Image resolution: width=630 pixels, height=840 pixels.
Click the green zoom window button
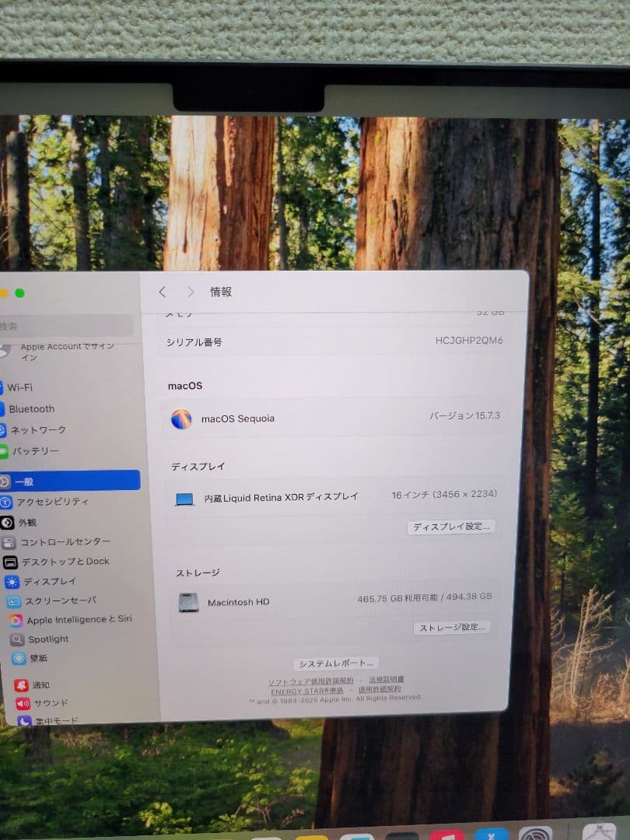pyautogui.click(x=19, y=293)
